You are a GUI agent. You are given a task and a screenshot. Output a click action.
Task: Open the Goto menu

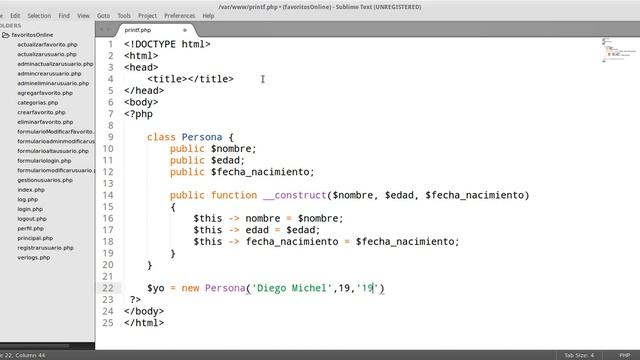(x=103, y=16)
